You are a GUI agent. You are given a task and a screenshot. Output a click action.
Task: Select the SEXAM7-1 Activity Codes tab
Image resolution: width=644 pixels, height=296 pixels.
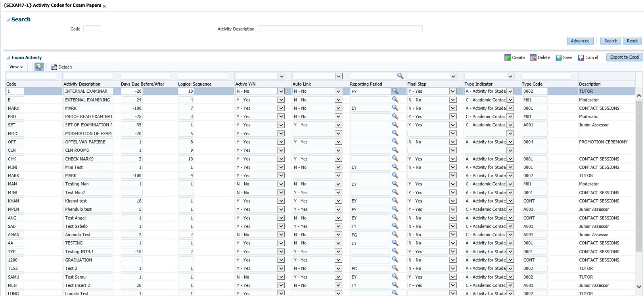52,5
